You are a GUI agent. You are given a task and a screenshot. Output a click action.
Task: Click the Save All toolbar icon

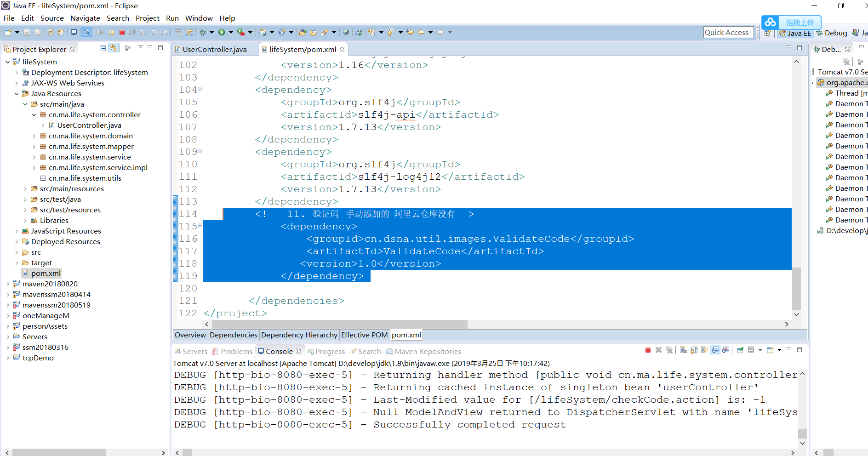click(x=37, y=32)
